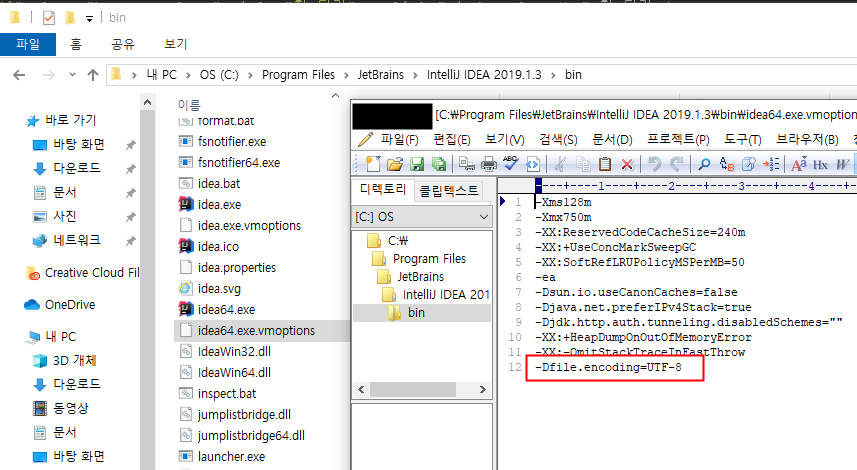The height and width of the screenshot is (470, 857).
Task: Click the Explorer Back arrow button
Action: click(19, 75)
